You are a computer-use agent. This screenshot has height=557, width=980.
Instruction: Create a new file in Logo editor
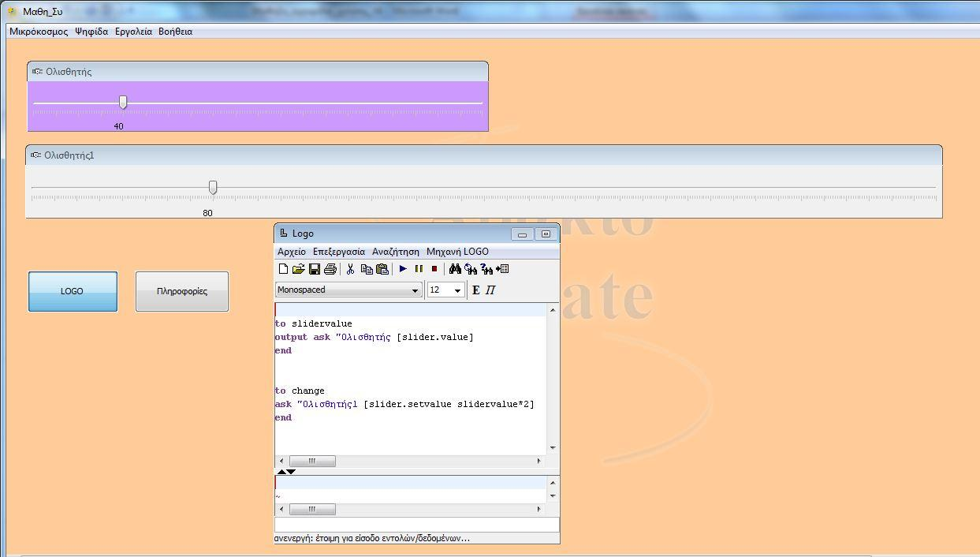284,269
